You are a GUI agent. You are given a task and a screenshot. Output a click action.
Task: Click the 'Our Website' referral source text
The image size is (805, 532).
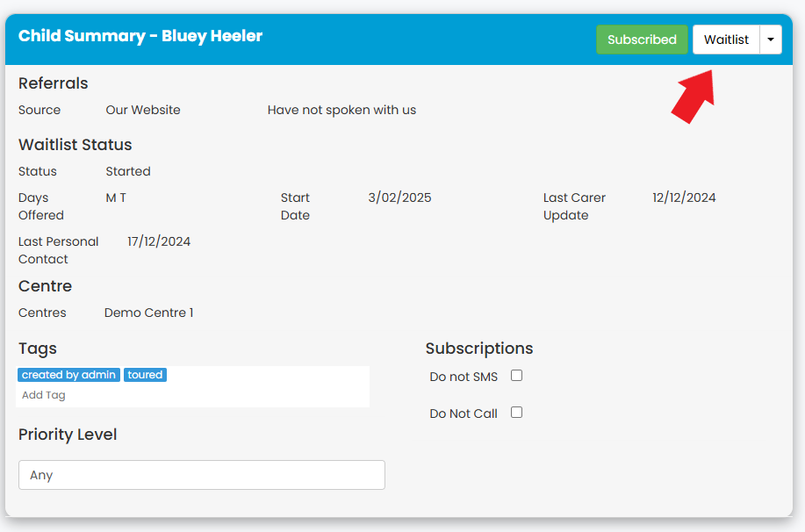tap(143, 110)
